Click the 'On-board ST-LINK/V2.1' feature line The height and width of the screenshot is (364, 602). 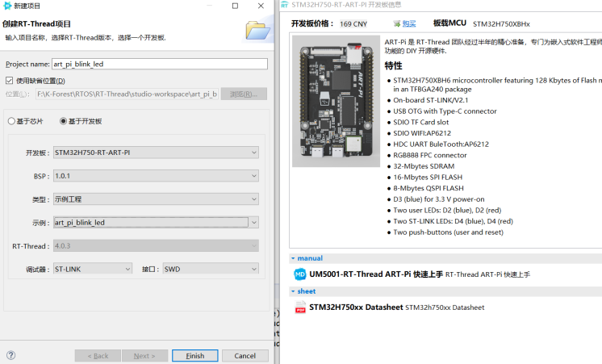pos(430,100)
